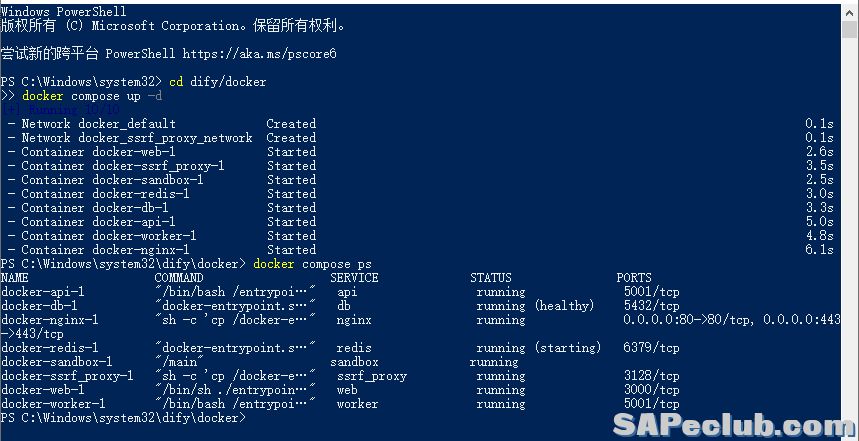
Task: Click the "Network docker_ssrf_proxy_network" entry
Action: point(137,138)
